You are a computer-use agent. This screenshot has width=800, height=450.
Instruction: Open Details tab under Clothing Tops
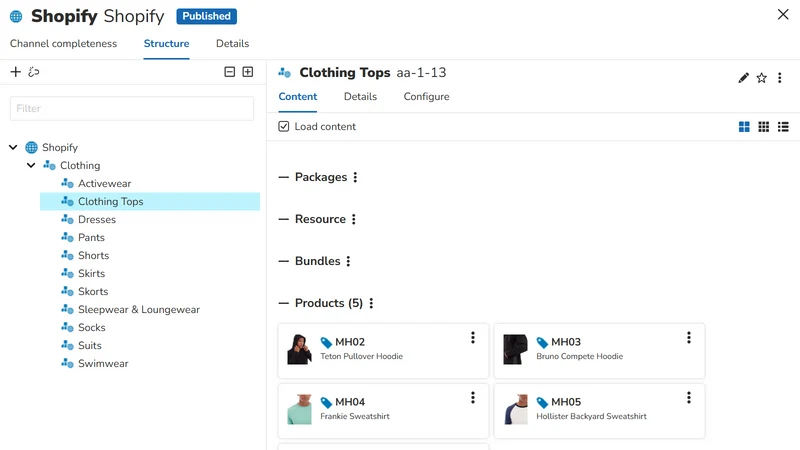[x=360, y=96]
